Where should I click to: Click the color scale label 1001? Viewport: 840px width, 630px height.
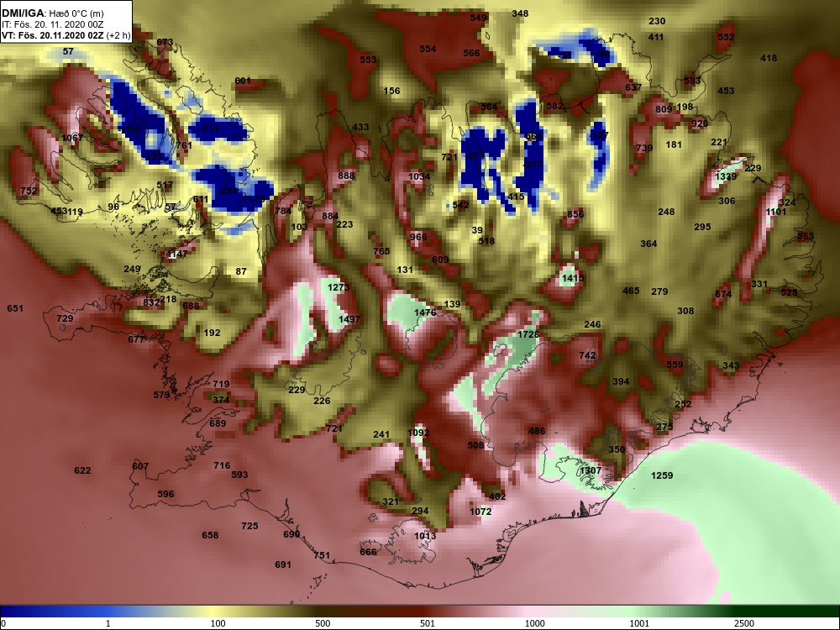point(639,623)
